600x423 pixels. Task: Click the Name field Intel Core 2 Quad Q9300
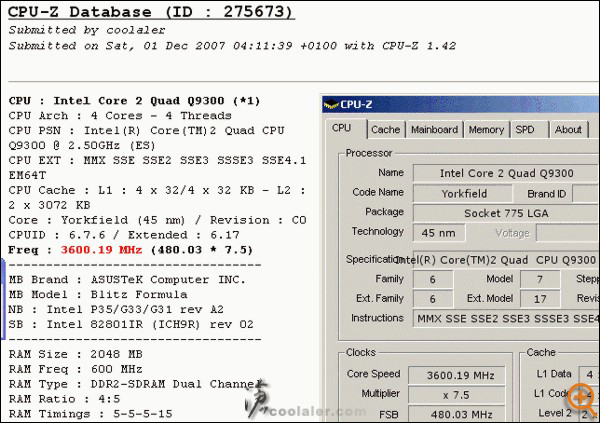506,173
